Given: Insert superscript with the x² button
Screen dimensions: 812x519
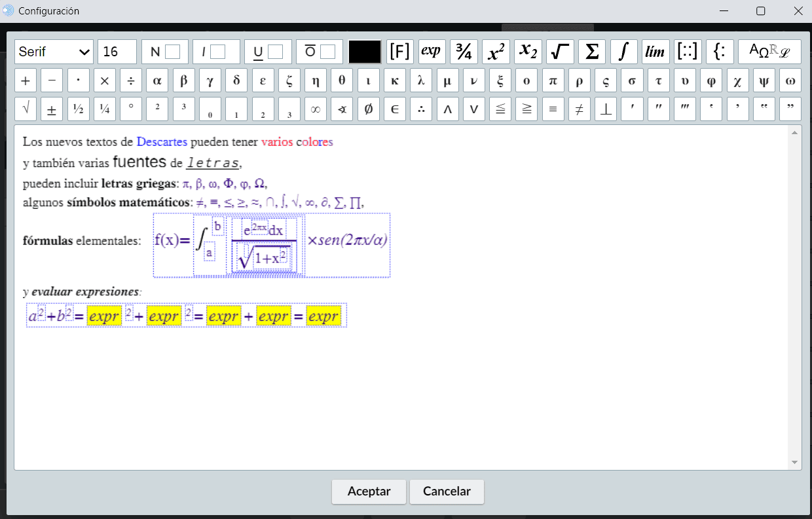Looking at the screenshot, I should (x=496, y=52).
